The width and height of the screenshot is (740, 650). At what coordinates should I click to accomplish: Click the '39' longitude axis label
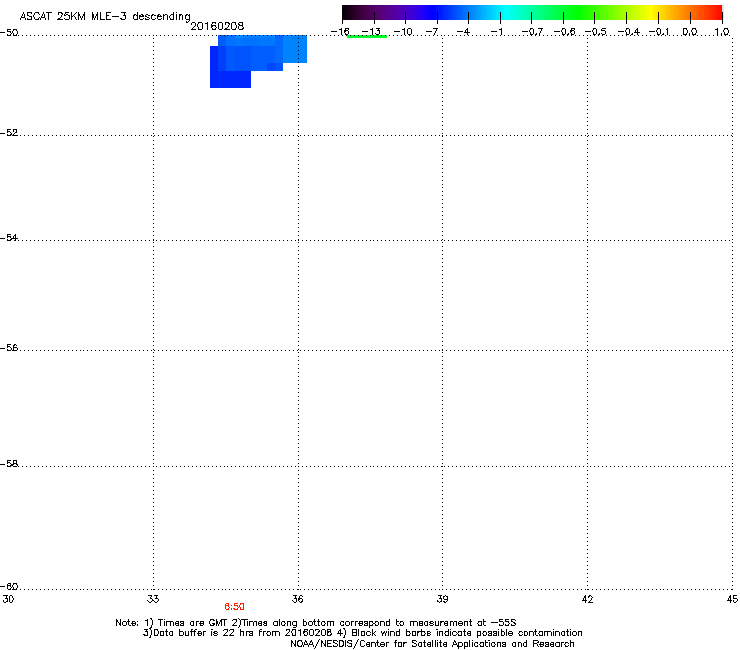tap(442, 599)
